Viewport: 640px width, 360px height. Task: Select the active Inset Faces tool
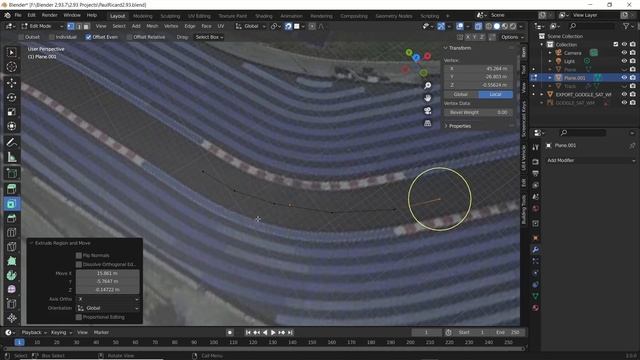click(x=11, y=204)
